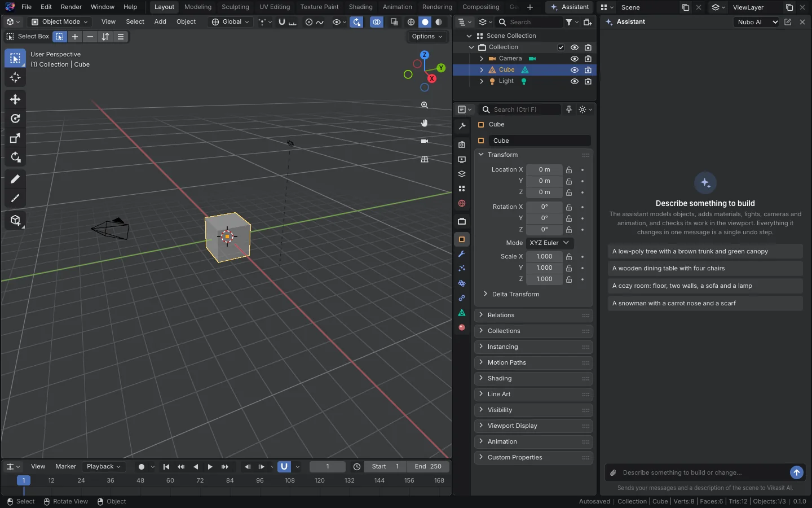Toggle camera view in viewport
The width and height of the screenshot is (812, 508).
click(425, 141)
